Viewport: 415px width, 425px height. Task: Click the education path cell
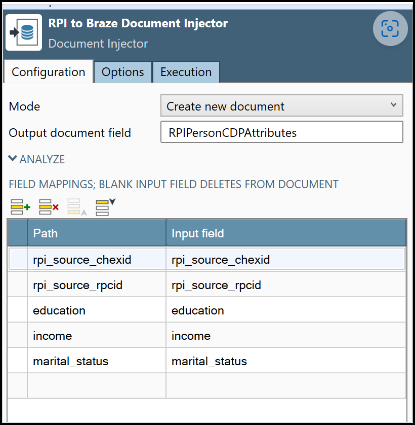click(x=97, y=310)
